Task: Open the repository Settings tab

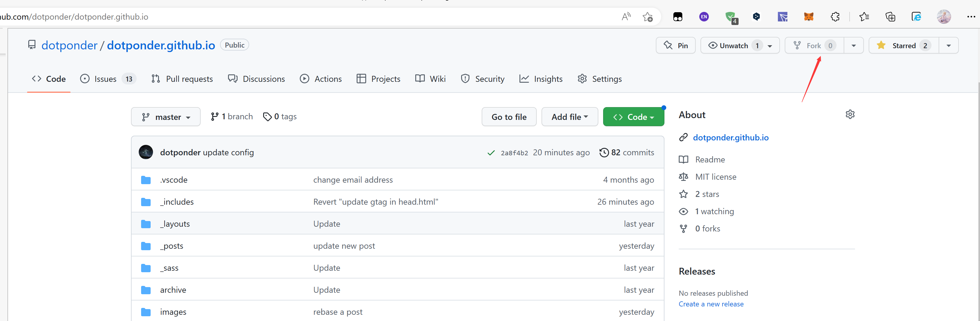Action: (x=600, y=79)
